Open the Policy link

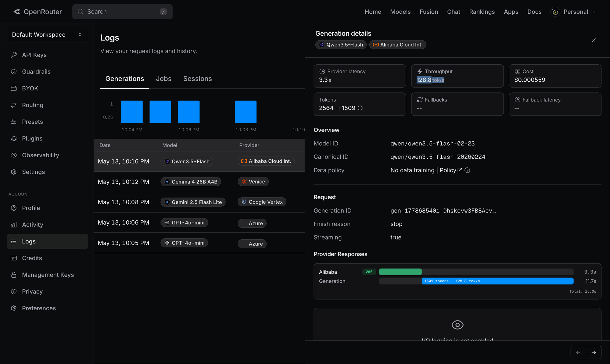coord(451,170)
